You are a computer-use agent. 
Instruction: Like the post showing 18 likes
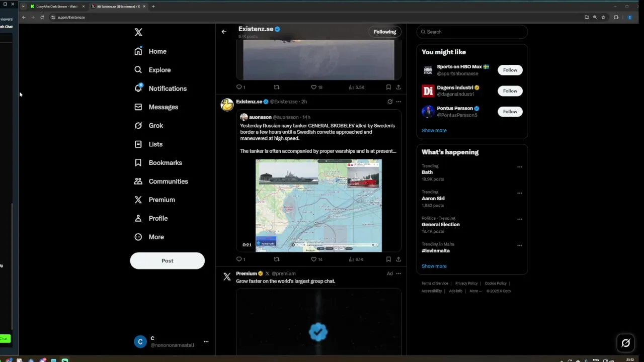316,87
